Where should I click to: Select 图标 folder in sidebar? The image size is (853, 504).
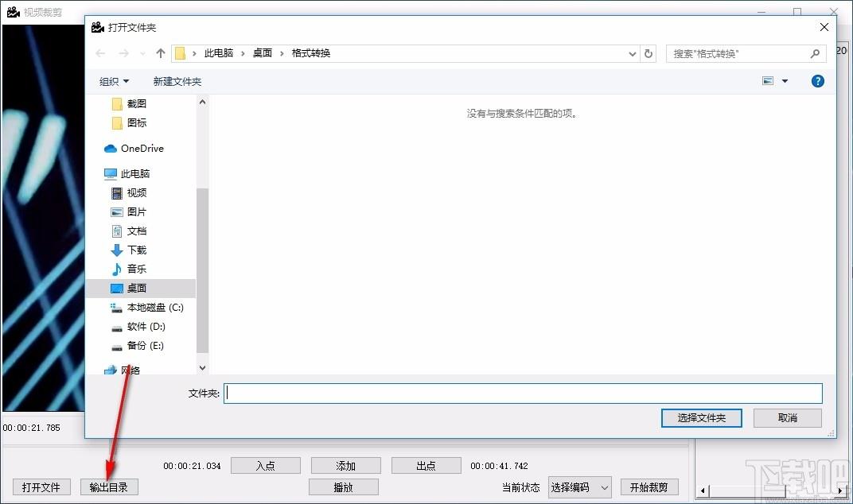(x=137, y=123)
